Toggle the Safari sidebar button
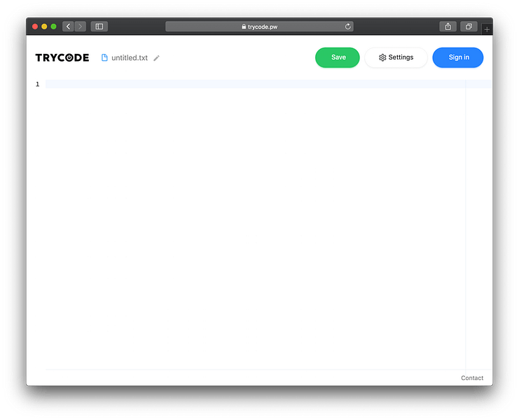Image resolution: width=519 pixels, height=420 pixels. tap(99, 27)
